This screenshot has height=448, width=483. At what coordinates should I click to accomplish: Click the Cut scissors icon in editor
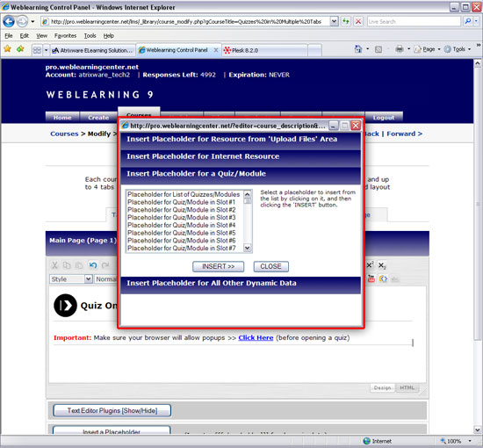point(54,265)
